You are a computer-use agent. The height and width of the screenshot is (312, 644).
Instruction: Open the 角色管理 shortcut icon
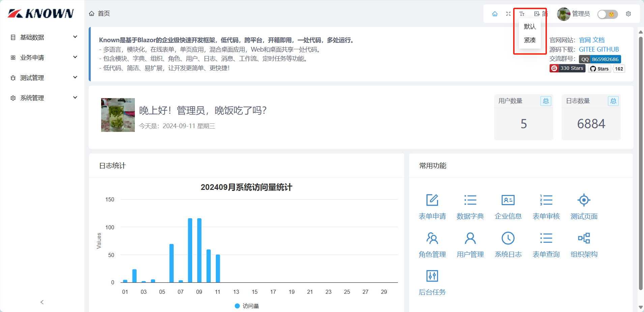[x=432, y=238]
